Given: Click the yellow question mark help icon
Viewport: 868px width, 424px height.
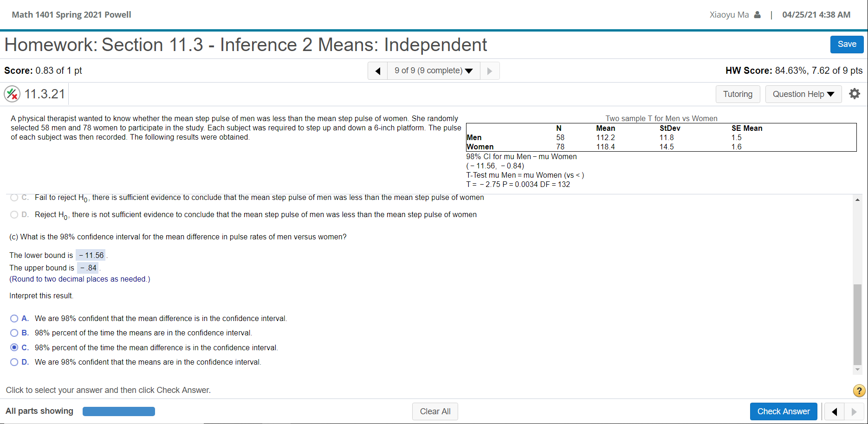Looking at the screenshot, I should click(x=858, y=391).
